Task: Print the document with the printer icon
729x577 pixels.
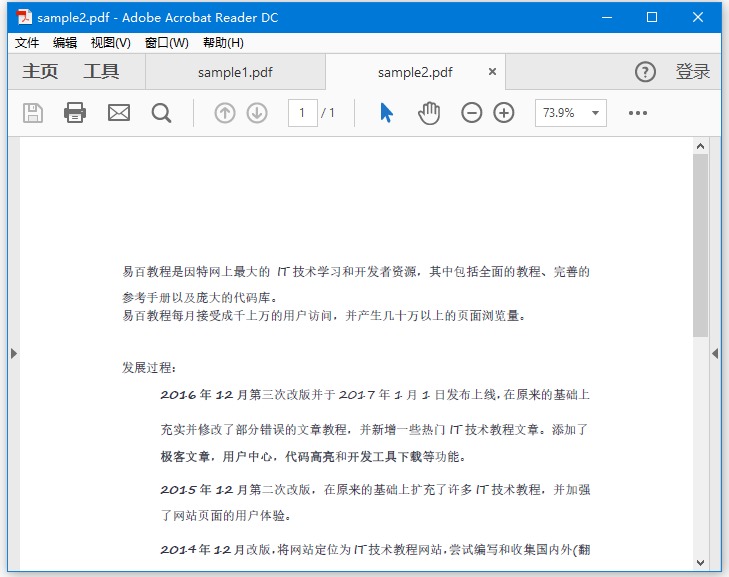Action: pos(75,113)
